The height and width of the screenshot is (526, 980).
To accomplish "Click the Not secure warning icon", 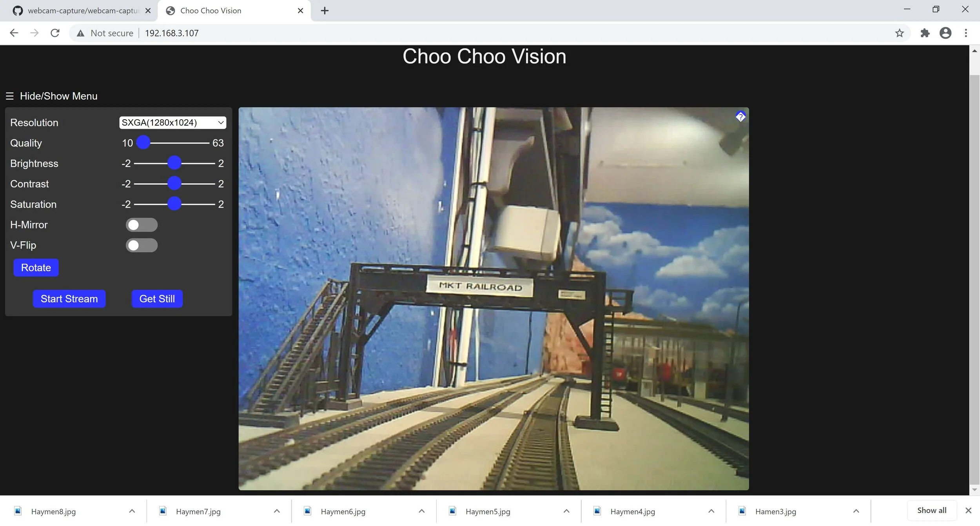I will 81,33.
